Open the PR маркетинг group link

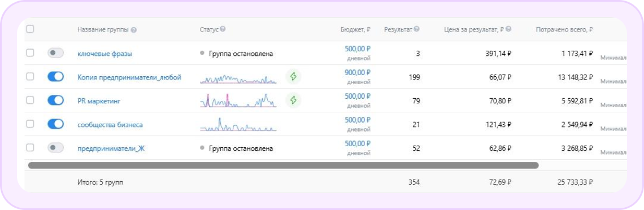[99, 101]
